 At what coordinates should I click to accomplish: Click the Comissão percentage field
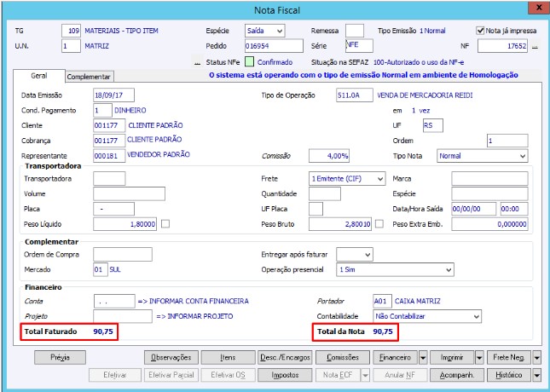point(329,156)
